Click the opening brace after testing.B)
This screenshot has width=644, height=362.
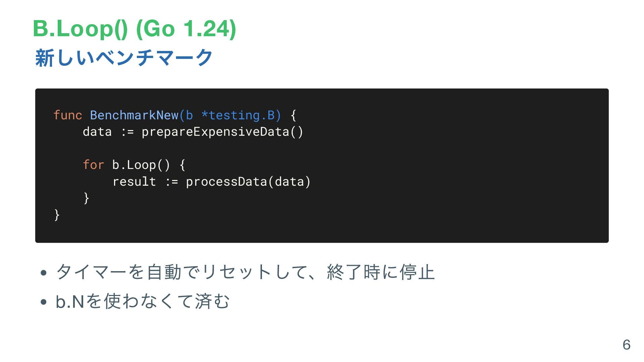pyautogui.click(x=293, y=115)
